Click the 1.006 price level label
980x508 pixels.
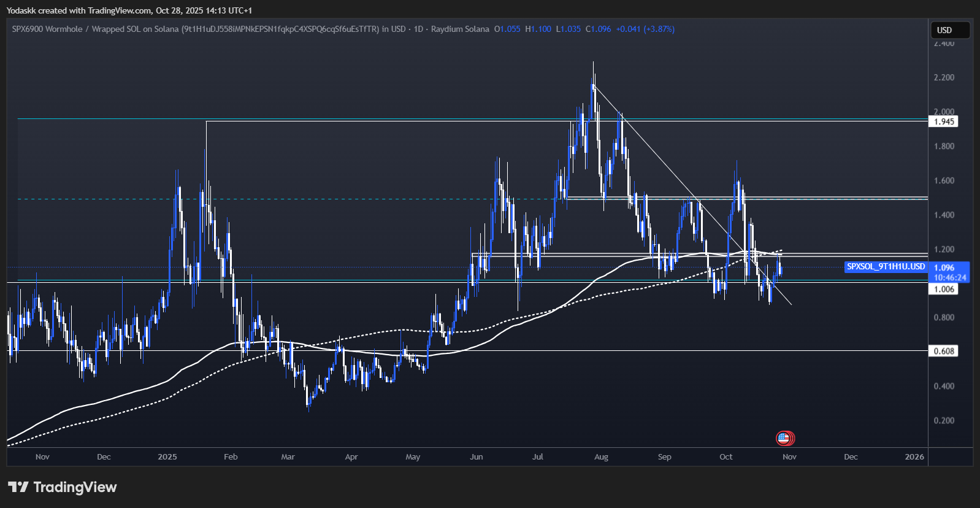pos(944,289)
